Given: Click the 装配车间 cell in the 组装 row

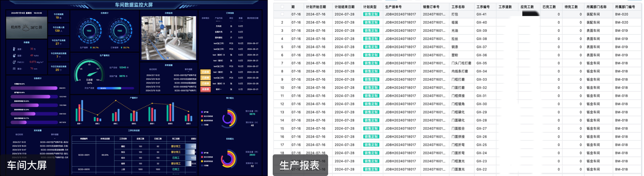Looking at the screenshot, I should (x=593, y=22).
